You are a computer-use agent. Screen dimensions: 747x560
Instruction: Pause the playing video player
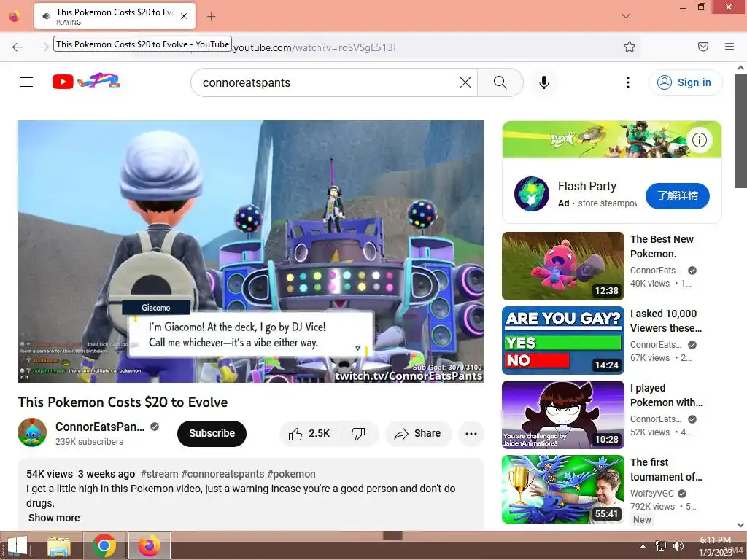[251, 251]
